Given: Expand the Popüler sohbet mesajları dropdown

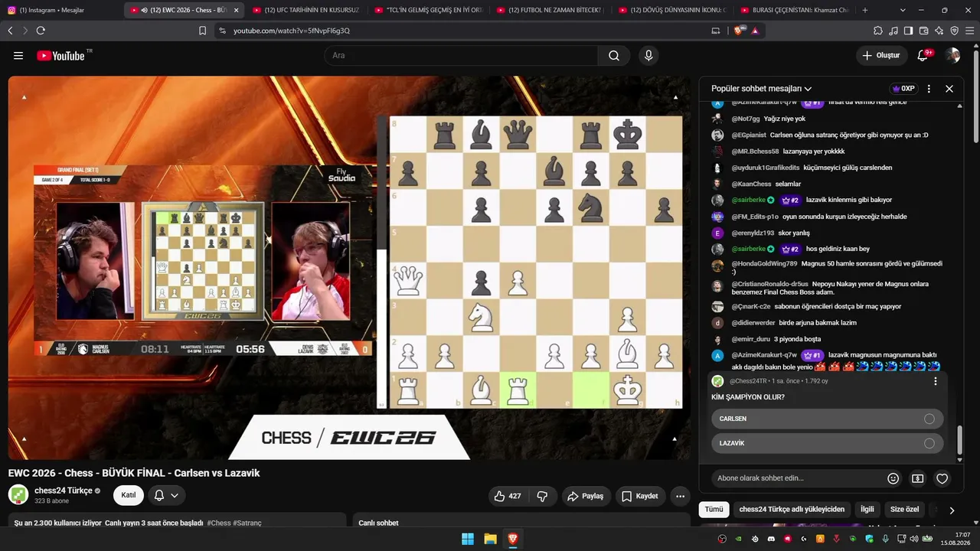Looking at the screenshot, I should coord(761,89).
